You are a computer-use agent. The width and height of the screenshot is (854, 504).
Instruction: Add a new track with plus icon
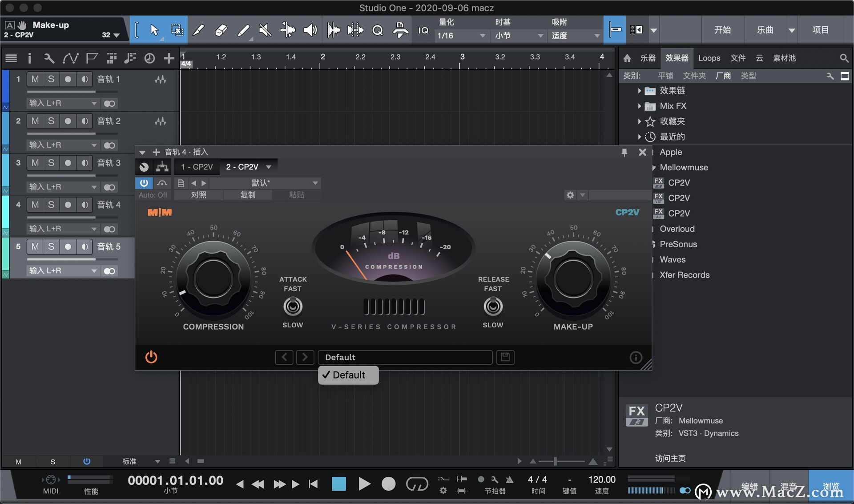pos(169,58)
